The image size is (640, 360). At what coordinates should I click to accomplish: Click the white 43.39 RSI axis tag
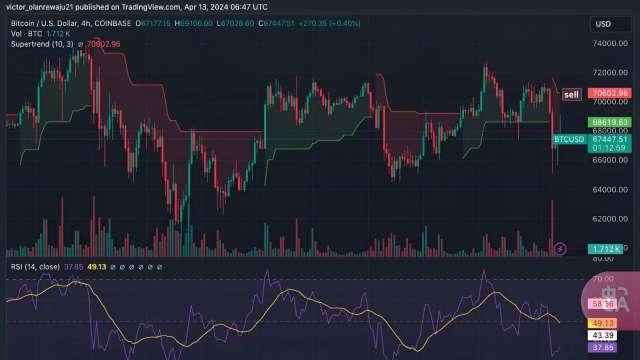(x=603, y=336)
